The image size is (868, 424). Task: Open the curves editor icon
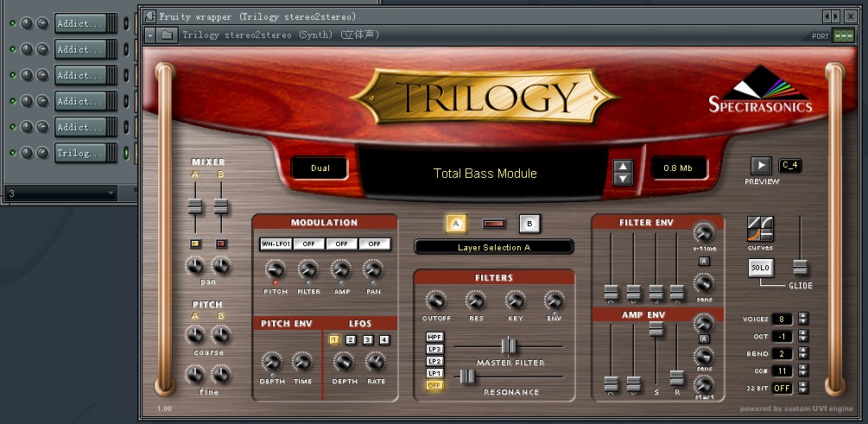click(760, 229)
